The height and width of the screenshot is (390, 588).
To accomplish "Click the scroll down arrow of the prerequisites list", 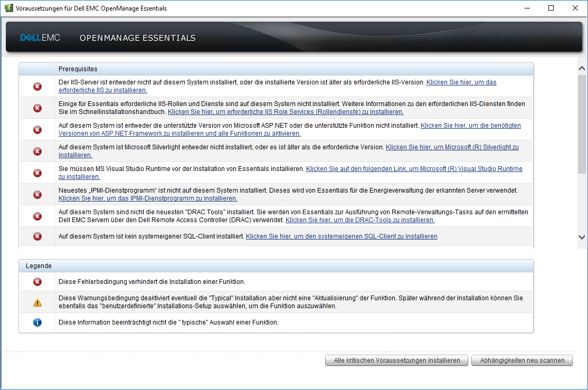I will pos(582,237).
